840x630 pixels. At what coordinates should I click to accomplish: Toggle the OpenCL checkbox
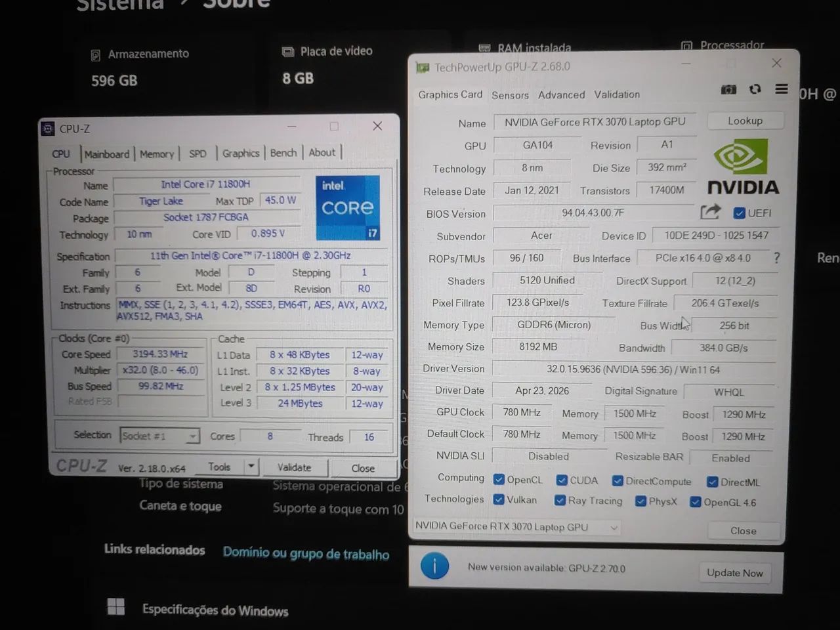tap(499, 479)
